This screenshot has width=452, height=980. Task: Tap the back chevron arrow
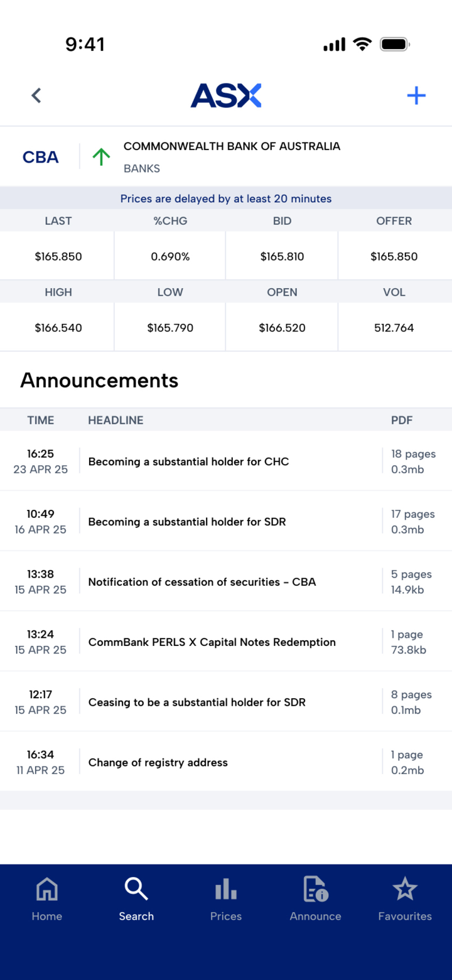coord(36,95)
